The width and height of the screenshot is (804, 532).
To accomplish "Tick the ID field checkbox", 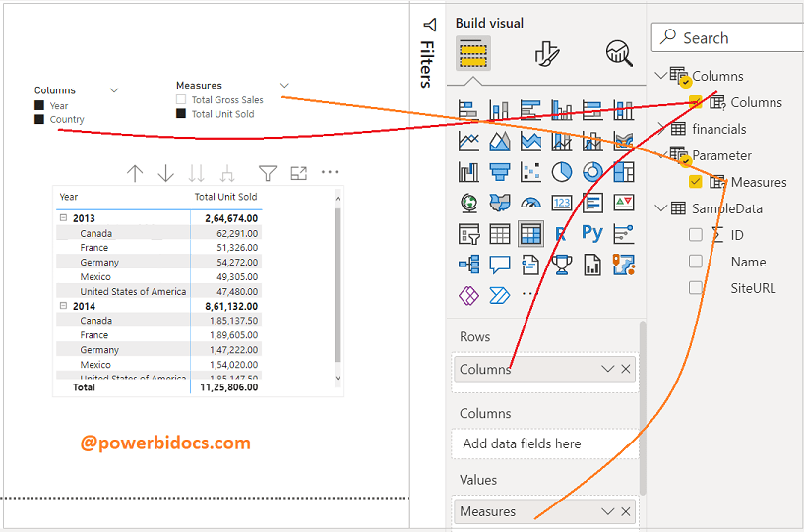I will [696, 235].
